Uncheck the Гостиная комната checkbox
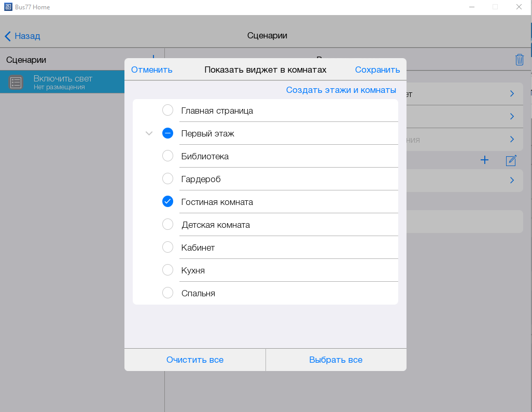The image size is (532, 412). click(167, 202)
